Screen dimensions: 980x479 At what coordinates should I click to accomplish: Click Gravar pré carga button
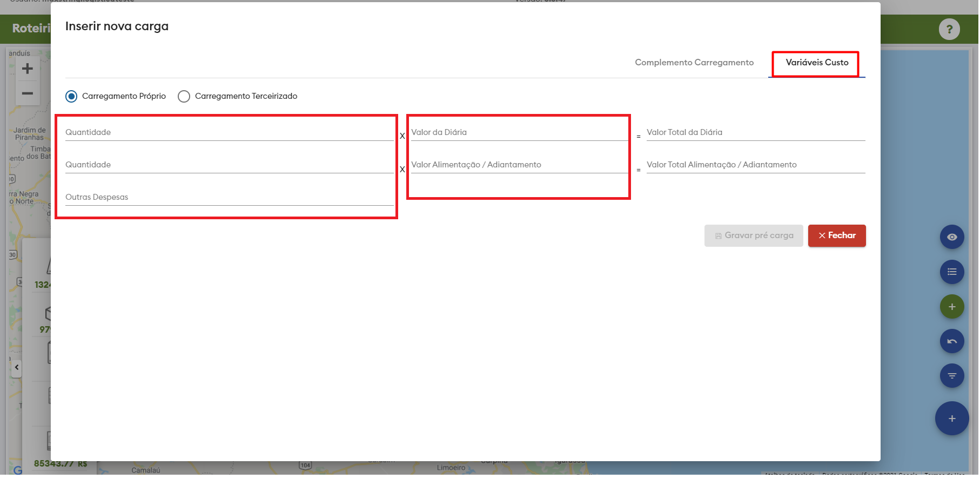[754, 236]
